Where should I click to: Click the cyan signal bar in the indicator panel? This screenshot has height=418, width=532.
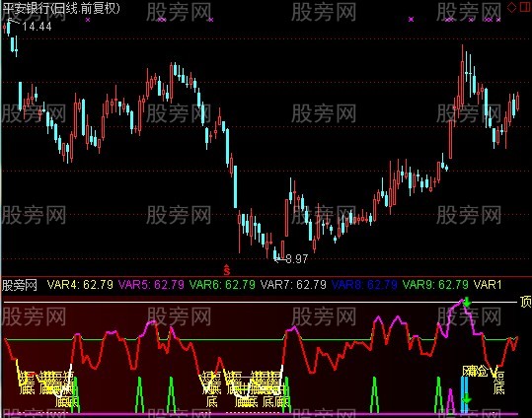(464, 395)
